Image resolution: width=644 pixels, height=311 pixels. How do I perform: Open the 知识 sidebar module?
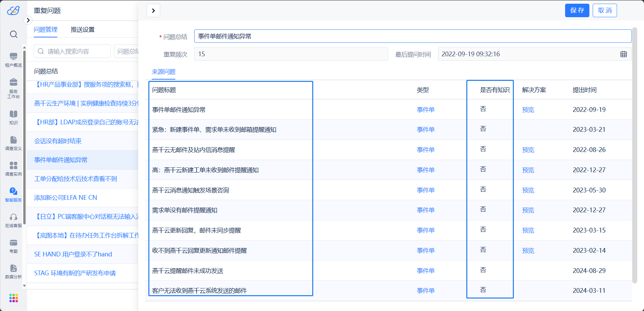click(13, 117)
